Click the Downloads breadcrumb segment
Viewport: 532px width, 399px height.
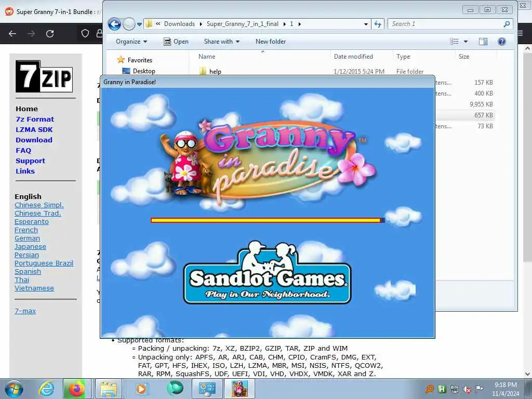pyautogui.click(x=179, y=24)
